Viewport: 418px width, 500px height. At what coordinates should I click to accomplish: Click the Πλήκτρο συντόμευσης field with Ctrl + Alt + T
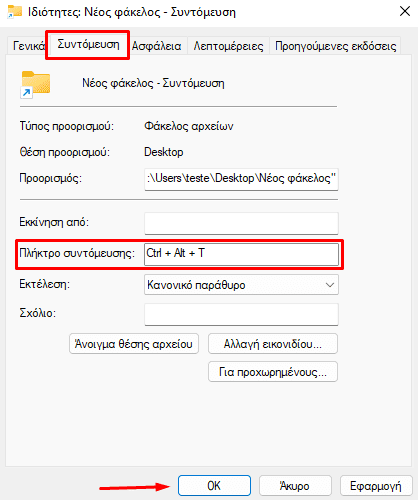coord(241,254)
